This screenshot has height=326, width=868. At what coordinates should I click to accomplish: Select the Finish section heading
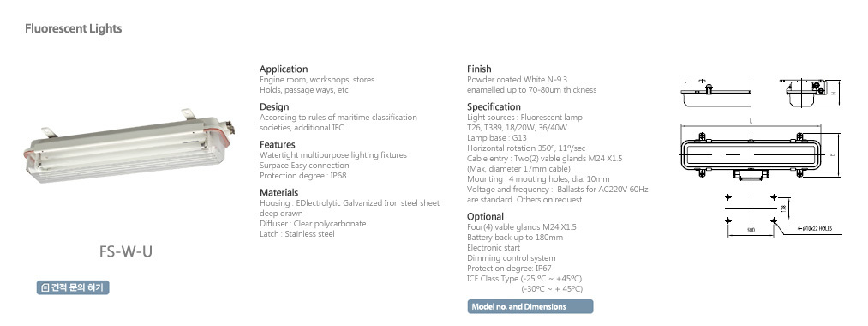[x=479, y=69]
